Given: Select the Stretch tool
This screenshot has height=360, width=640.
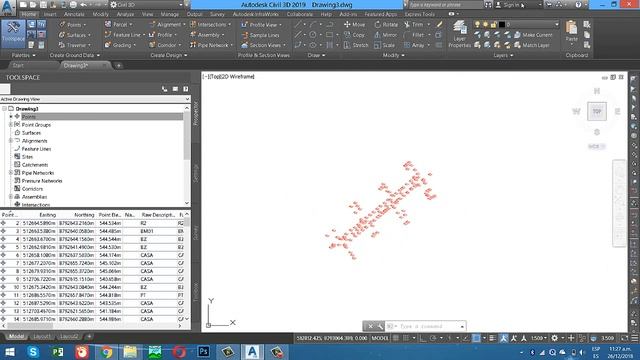Looking at the screenshot, I should 356,45.
